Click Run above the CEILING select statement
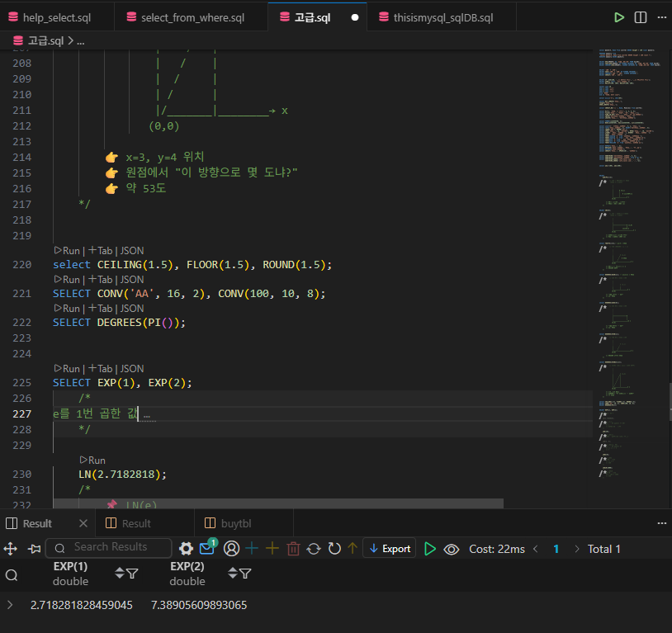The image size is (672, 633). point(68,251)
